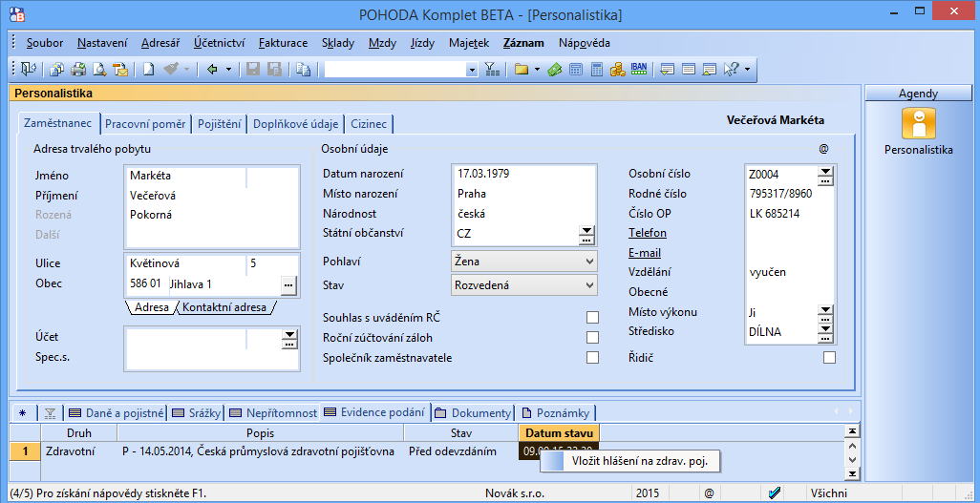Click the first calculator icon
Viewport: 980px width, 503px height.
pyautogui.click(x=576, y=70)
